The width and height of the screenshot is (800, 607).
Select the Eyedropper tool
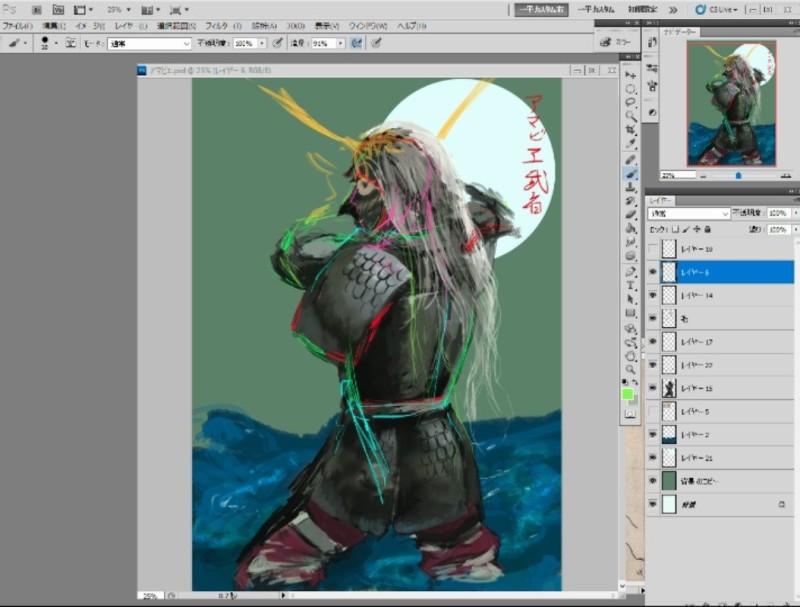(631, 144)
